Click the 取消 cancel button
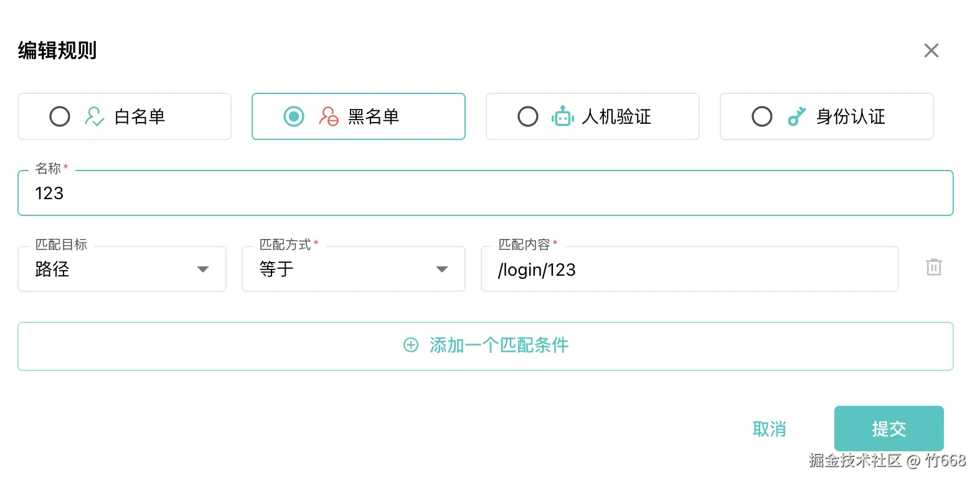This screenshot has width=980, height=483. tap(769, 429)
